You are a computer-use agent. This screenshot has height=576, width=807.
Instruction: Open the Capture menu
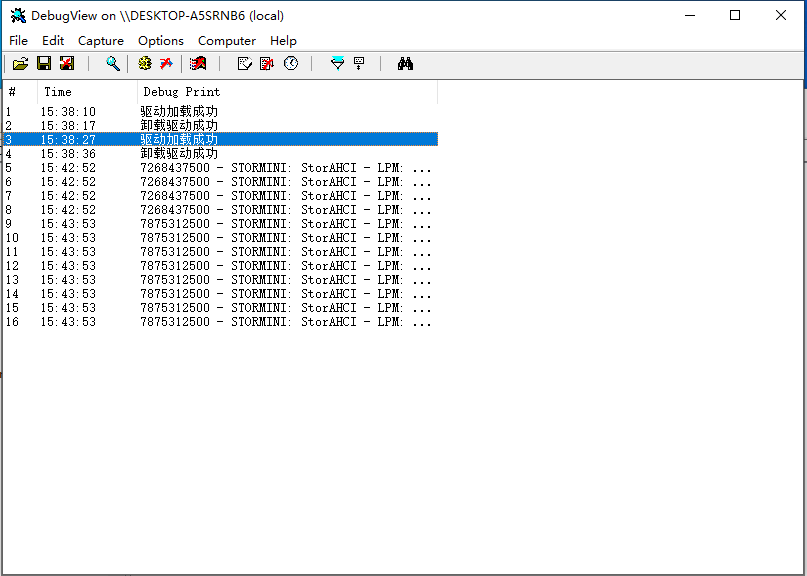[101, 41]
